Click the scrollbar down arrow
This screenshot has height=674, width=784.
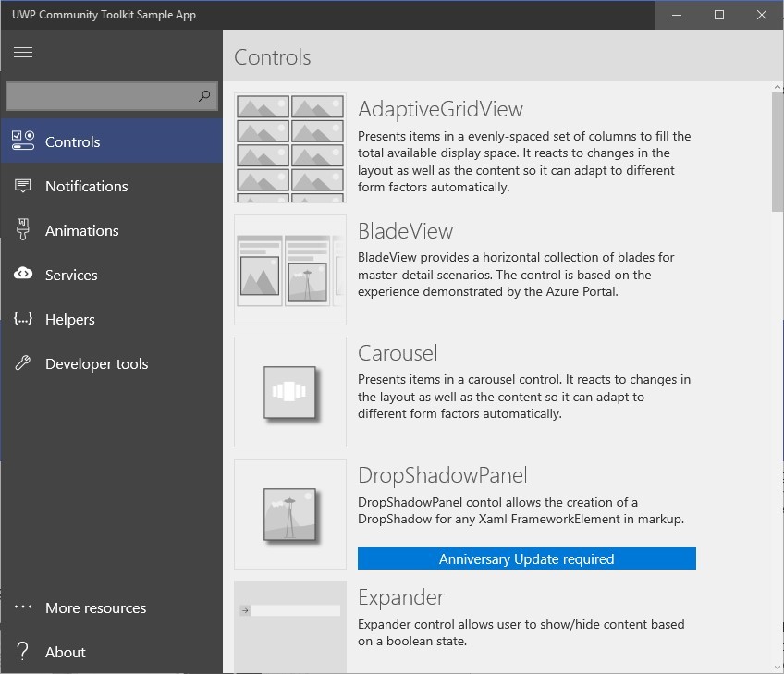pyautogui.click(x=778, y=668)
